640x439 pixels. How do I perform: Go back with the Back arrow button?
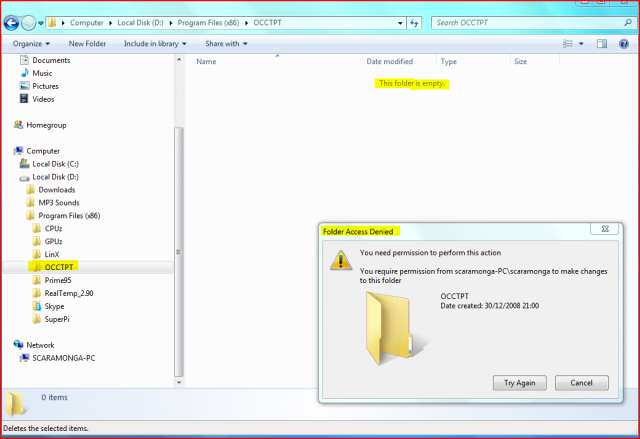click(11, 23)
